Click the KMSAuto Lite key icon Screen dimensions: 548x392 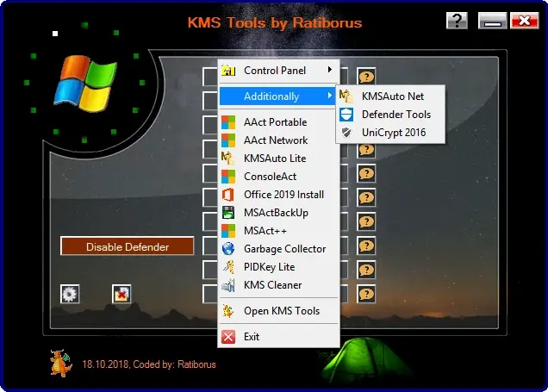228,159
